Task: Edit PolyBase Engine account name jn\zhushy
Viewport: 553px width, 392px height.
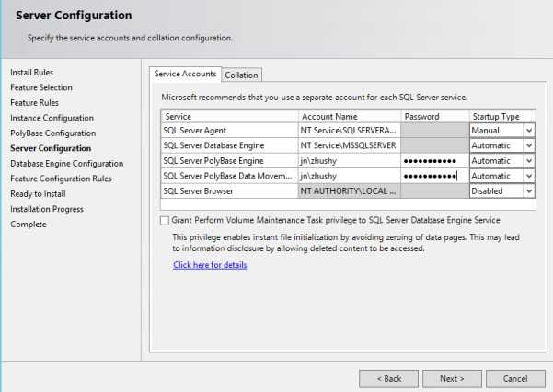Action: coord(349,161)
